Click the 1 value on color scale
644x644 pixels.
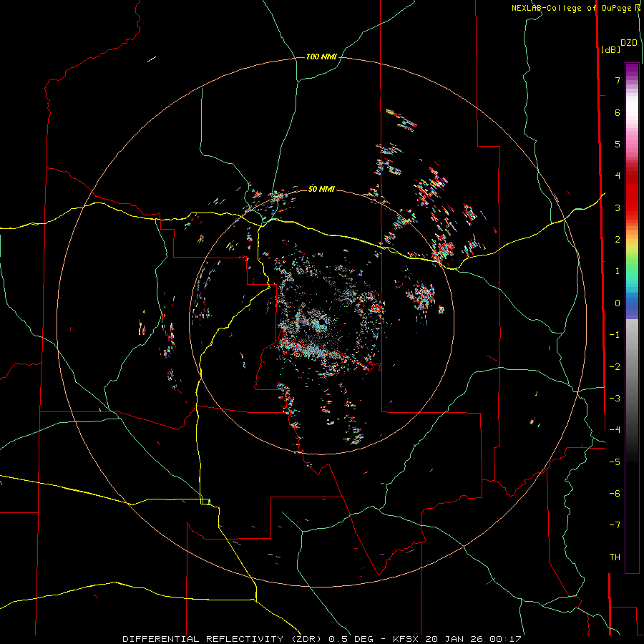click(618, 271)
